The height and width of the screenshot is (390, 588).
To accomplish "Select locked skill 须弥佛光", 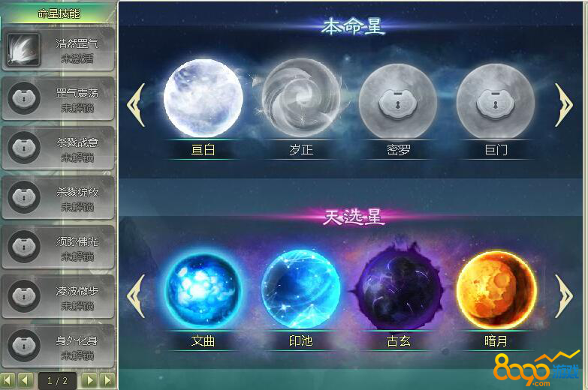I will (x=58, y=247).
